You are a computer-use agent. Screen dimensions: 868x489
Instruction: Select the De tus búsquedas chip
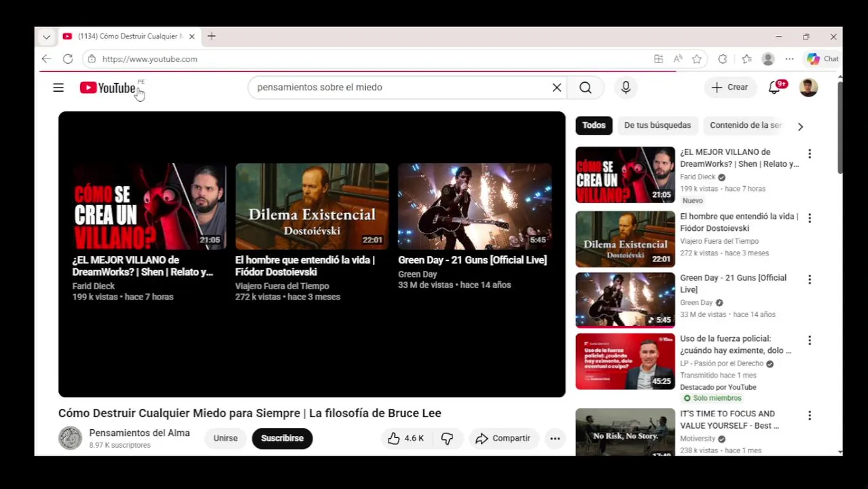click(x=657, y=125)
